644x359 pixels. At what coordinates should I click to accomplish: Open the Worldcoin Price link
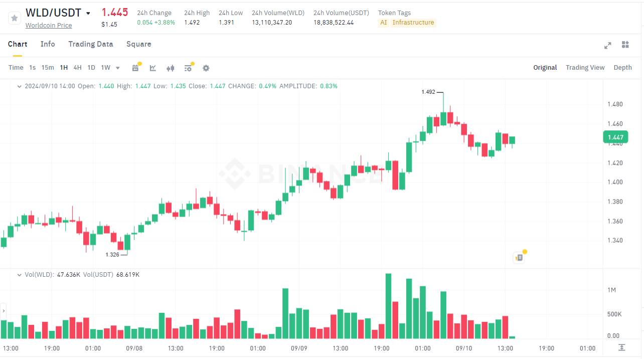coord(49,26)
